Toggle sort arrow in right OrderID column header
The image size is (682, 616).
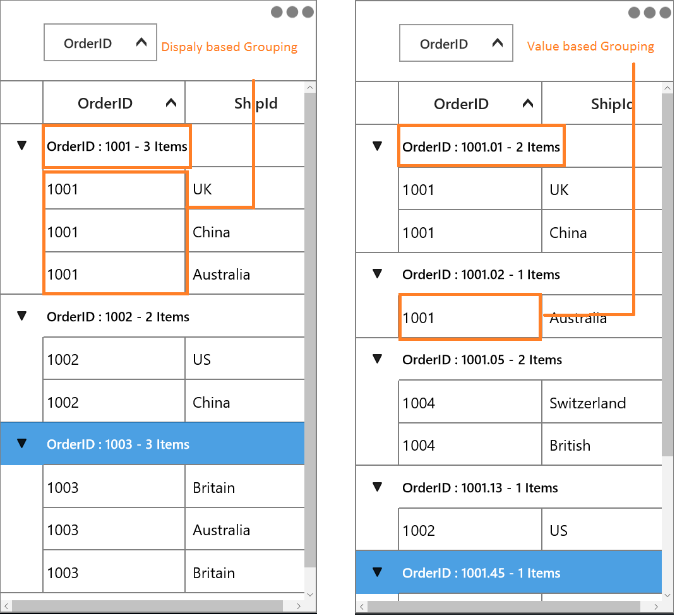[x=527, y=104]
